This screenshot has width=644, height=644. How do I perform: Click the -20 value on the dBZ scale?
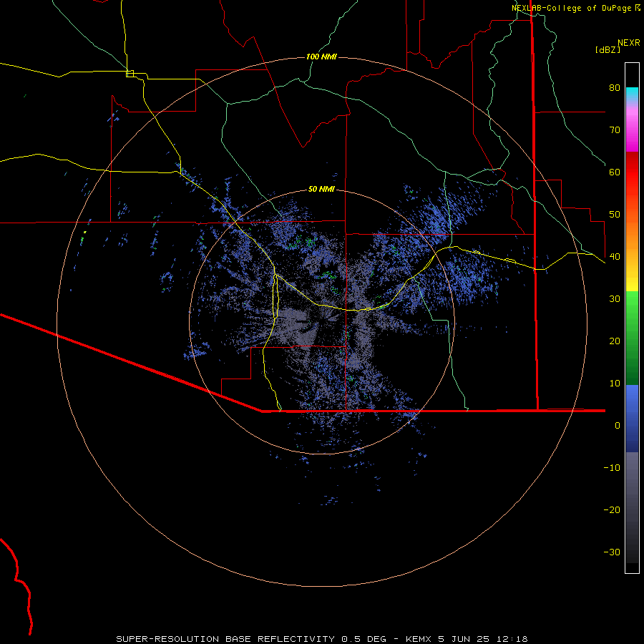pos(612,510)
